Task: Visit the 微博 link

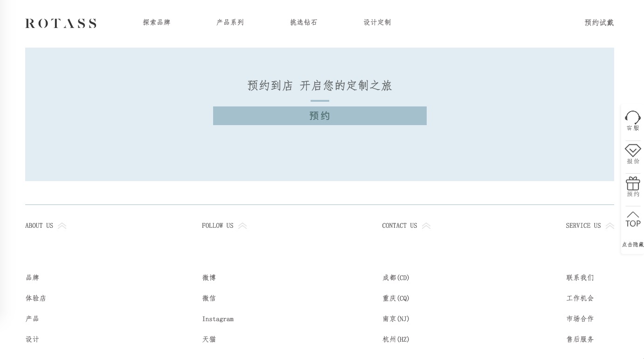Action: click(209, 278)
